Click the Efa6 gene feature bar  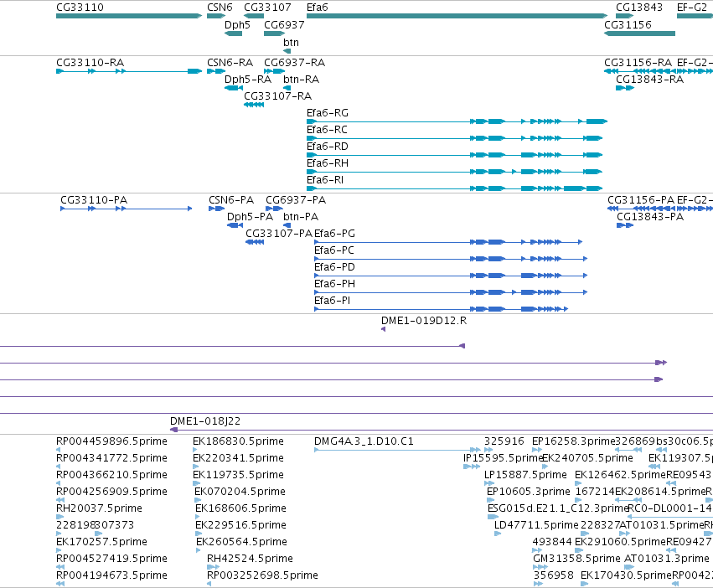pyautogui.click(x=457, y=16)
